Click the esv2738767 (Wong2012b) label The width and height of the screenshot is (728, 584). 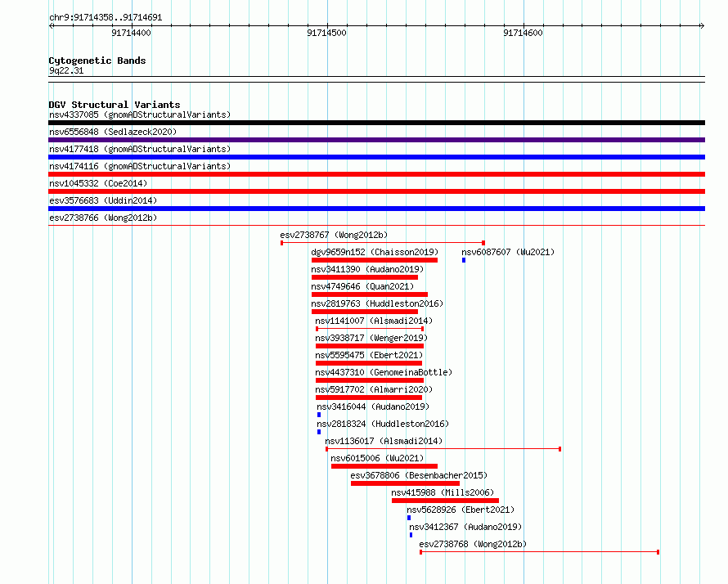(x=334, y=235)
